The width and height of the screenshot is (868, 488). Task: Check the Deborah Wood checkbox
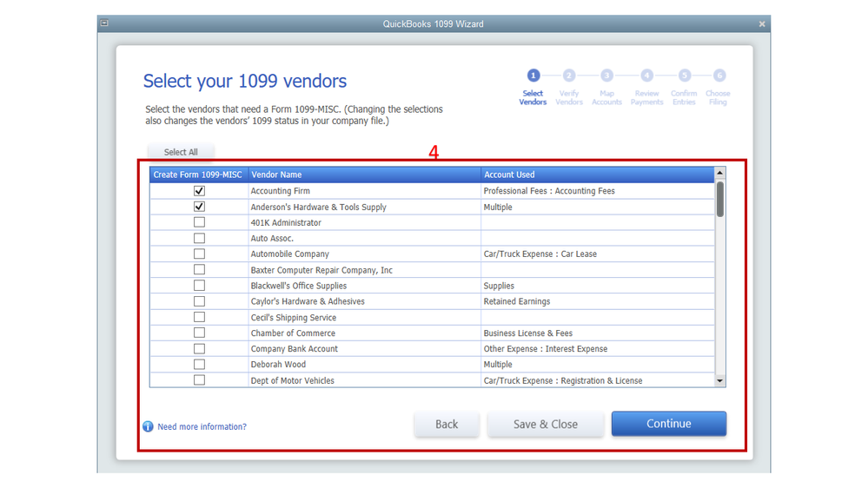click(x=199, y=365)
